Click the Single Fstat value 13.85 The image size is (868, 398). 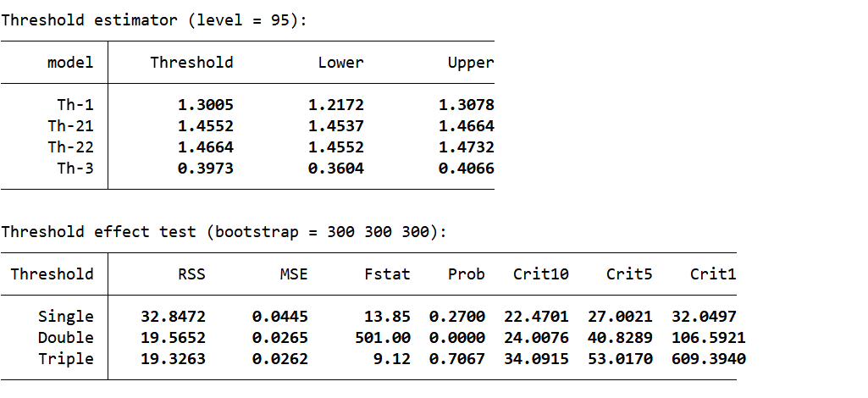(388, 316)
